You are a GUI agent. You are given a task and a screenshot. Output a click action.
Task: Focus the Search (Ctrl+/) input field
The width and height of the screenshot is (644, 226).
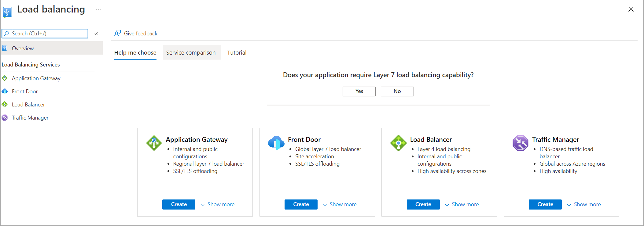(x=45, y=34)
